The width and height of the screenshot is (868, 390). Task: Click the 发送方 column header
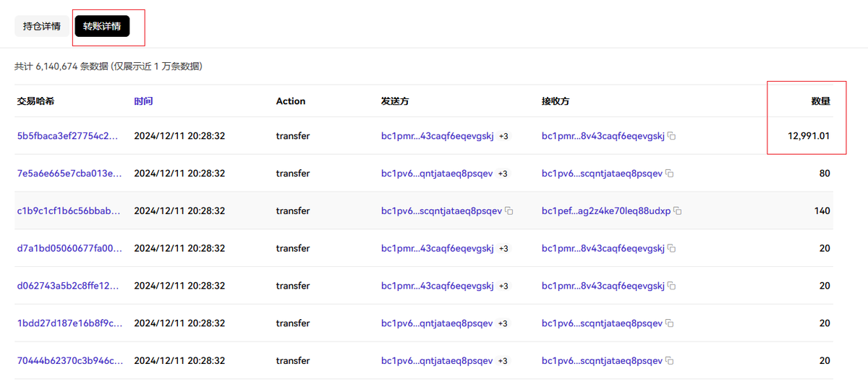[395, 101]
